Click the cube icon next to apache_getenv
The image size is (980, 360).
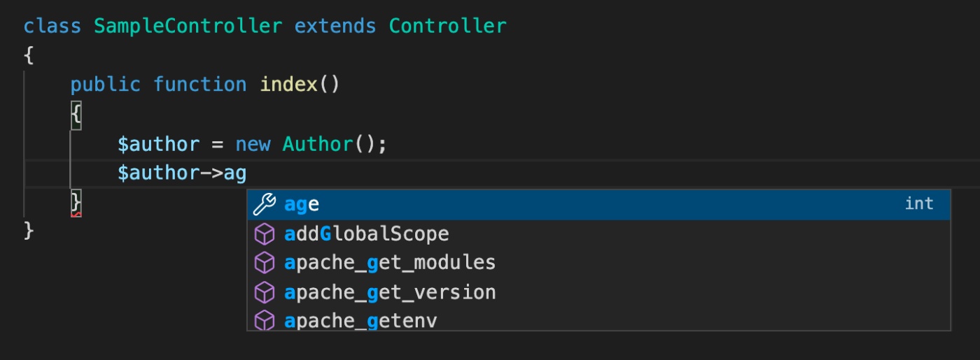(264, 321)
